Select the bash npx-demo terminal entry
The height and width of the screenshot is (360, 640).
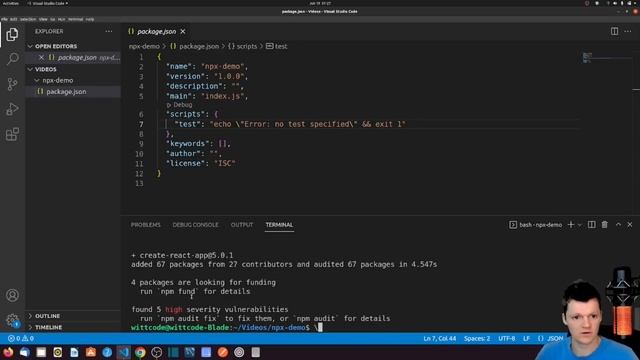(x=535, y=225)
